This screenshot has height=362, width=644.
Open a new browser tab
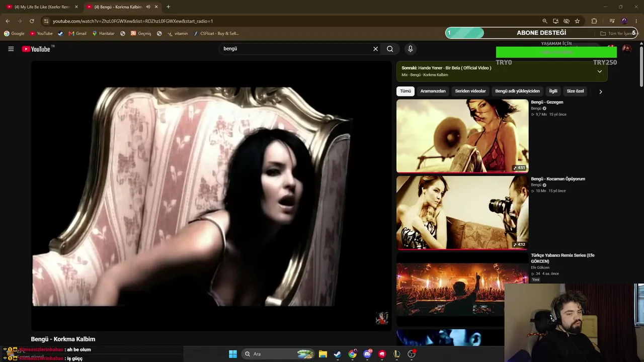click(x=168, y=7)
